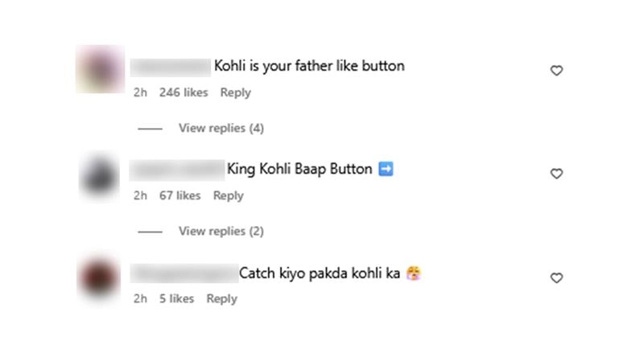Viewport: 644px width, 362px height.
Task: Heart the "Catch kiyo pakda" comment
Action: click(x=555, y=278)
